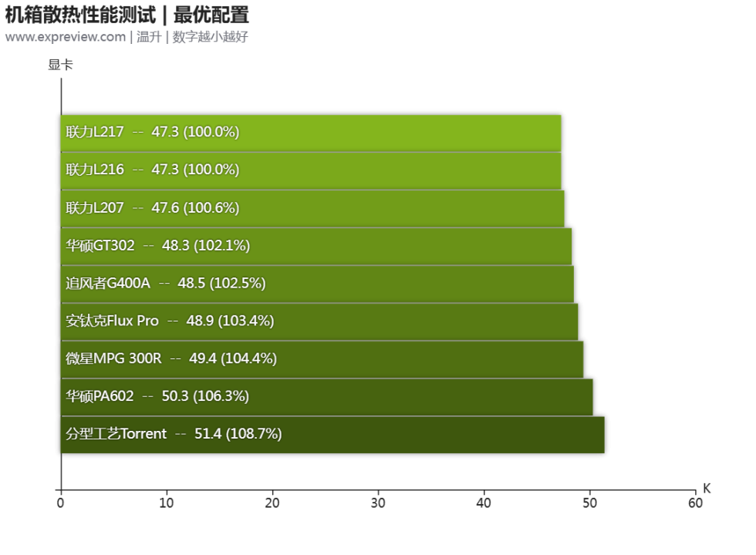Open the www.expreview.com link
Viewport: 756px width, 555px height.
[65, 37]
